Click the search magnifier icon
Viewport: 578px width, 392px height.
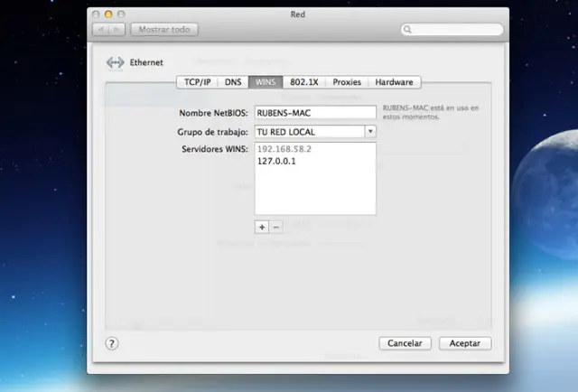[409, 30]
